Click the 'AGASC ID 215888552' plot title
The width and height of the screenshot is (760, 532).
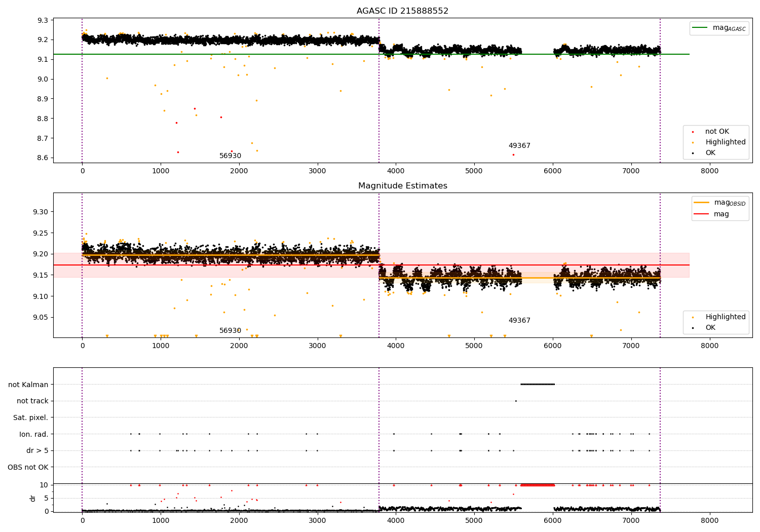pyautogui.click(x=402, y=11)
